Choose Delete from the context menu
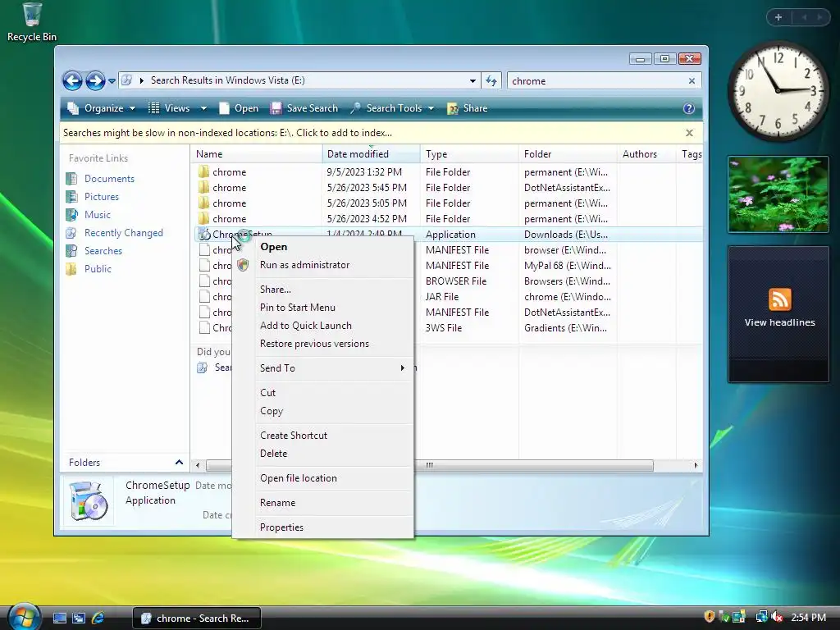840x630 pixels. [323, 454]
